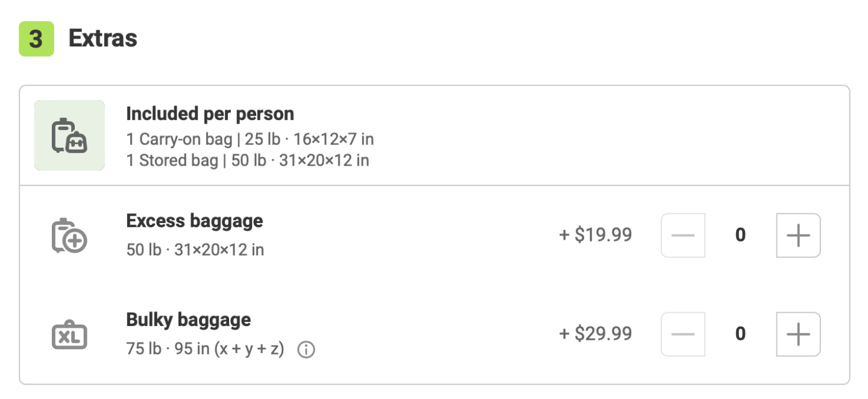The height and width of the screenshot is (399, 868).
Task: Click the Excess baggage quantity value 0
Action: coord(740,235)
